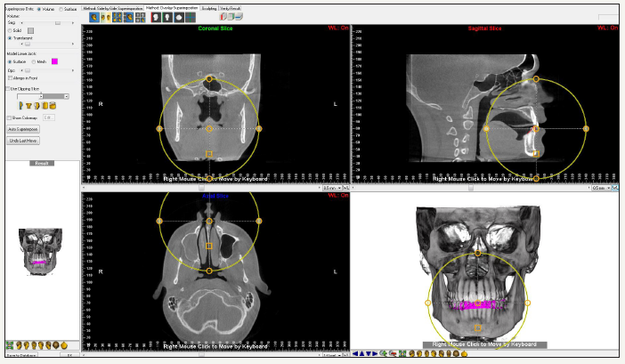Open the sagittal slice thickness dropdown
The image size is (625, 364).
click(x=607, y=189)
